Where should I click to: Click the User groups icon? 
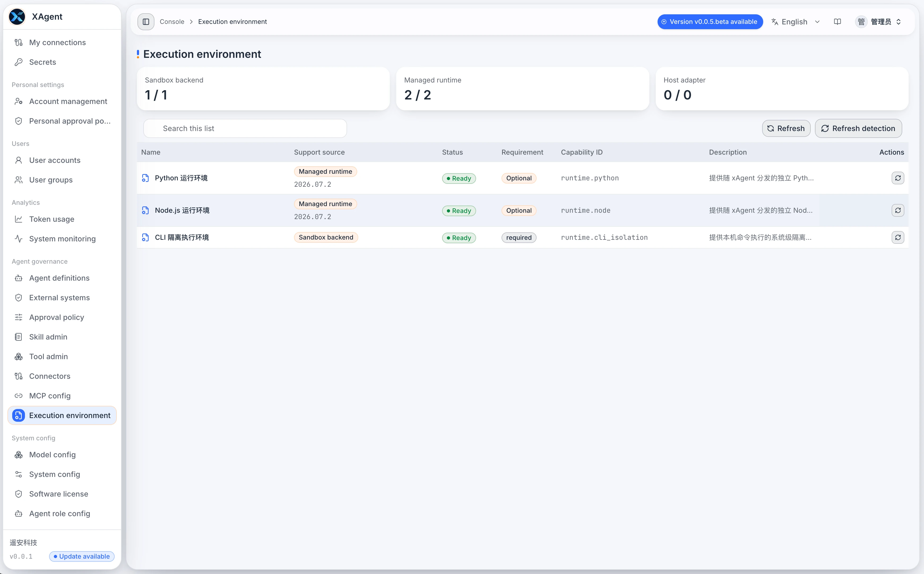(x=19, y=180)
